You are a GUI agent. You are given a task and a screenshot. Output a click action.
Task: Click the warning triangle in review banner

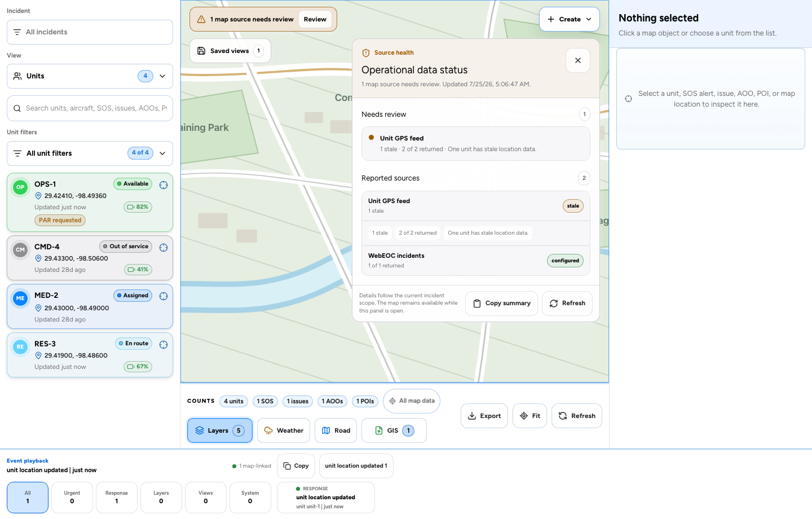point(201,19)
